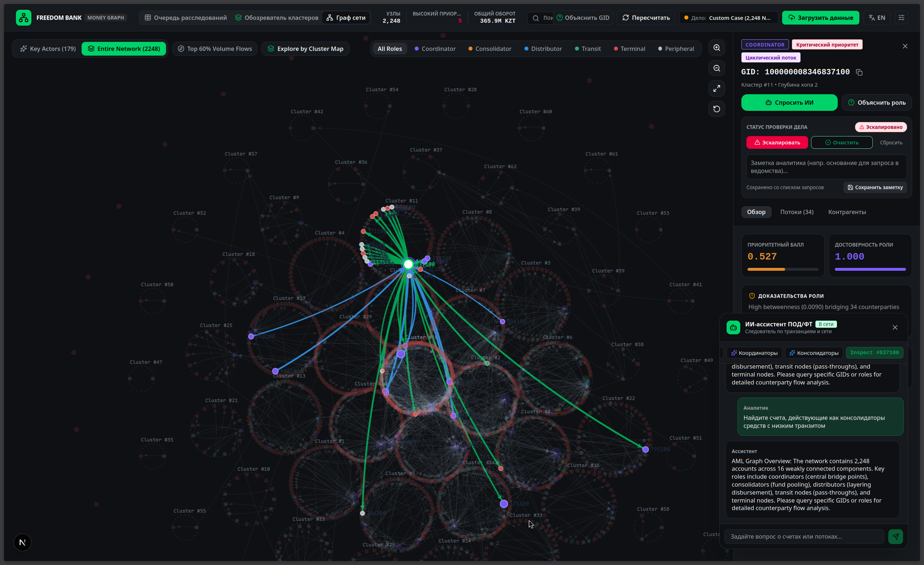Click Пересчитать button
Viewport: 924px width, 565px height.
click(646, 18)
